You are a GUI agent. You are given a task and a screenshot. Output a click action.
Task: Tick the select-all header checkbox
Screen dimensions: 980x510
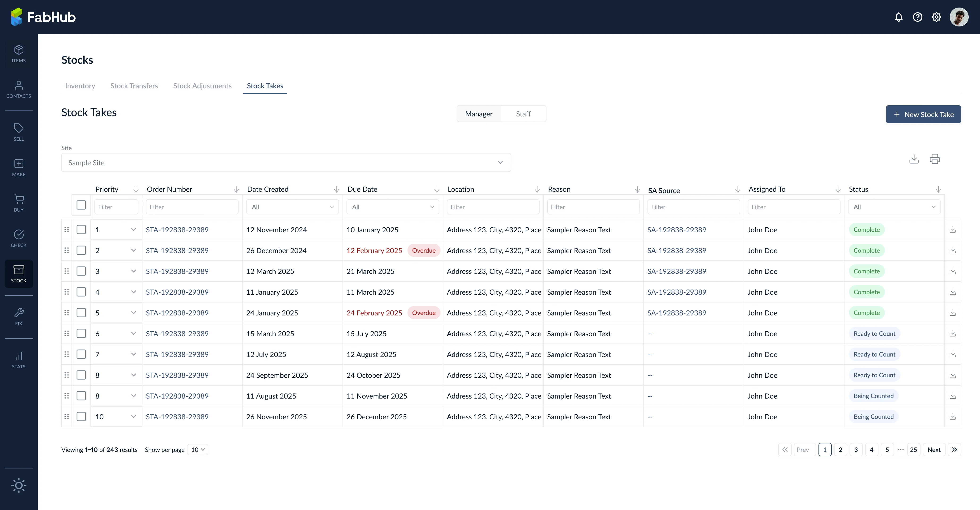(x=81, y=205)
